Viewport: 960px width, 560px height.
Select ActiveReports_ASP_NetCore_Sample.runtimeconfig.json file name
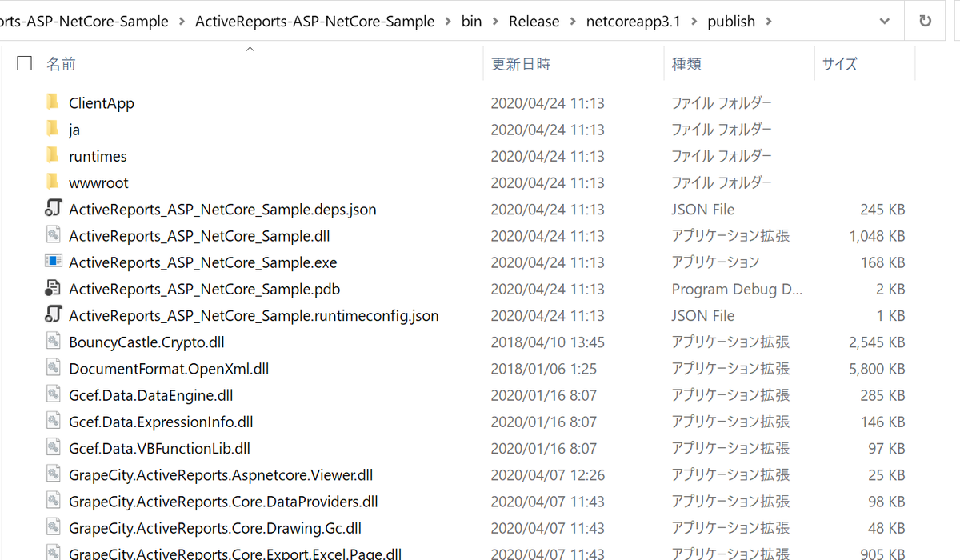point(254,315)
